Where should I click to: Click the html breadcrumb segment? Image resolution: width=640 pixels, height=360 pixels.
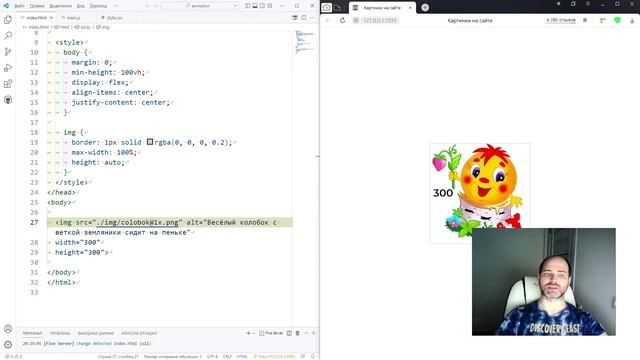(62, 27)
